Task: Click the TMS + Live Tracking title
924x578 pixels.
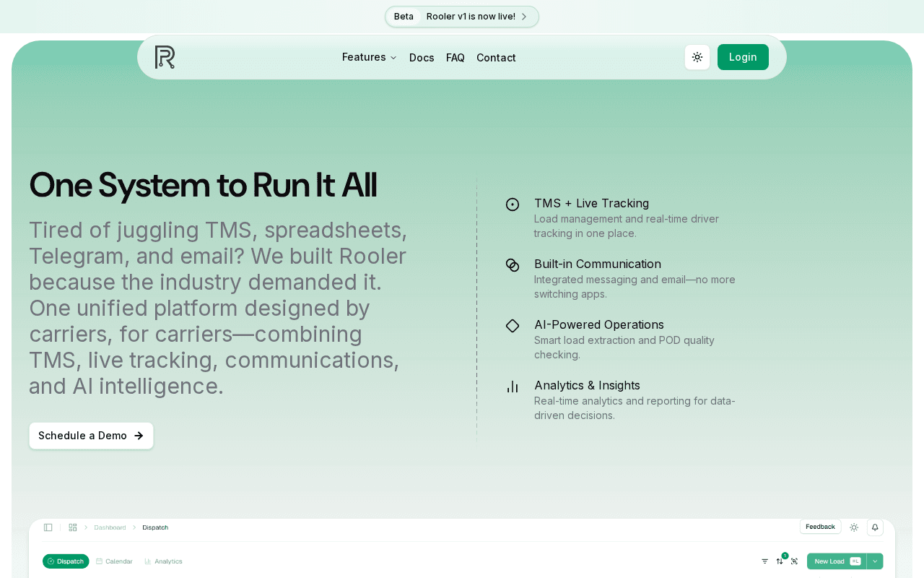Action: [x=591, y=203]
